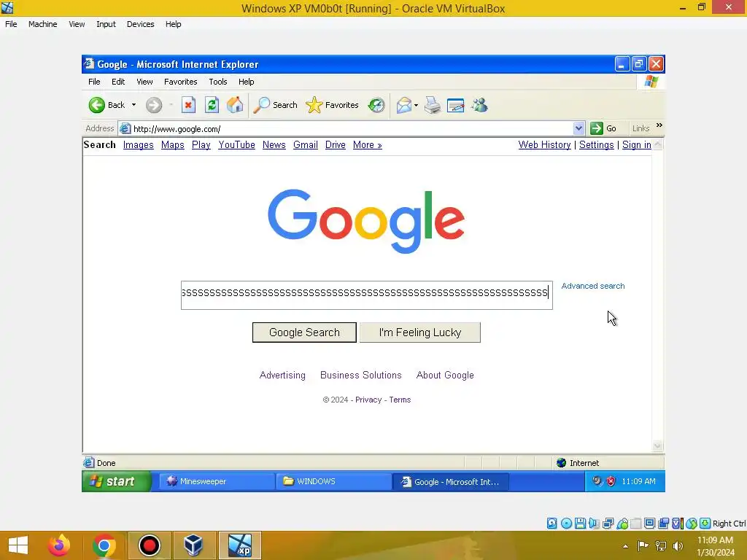Image resolution: width=747 pixels, height=560 pixels.
Task: Open the red record app on taskbar
Action: tap(149, 545)
